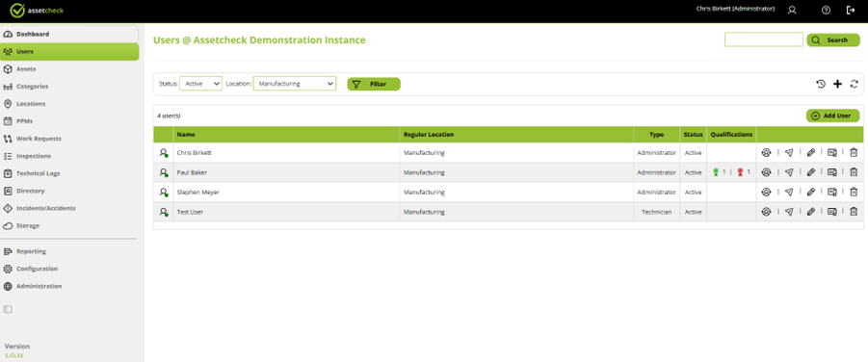Click the refresh arrows icon in filter bar
The width and height of the screenshot is (868, 362).
[855, 84]
